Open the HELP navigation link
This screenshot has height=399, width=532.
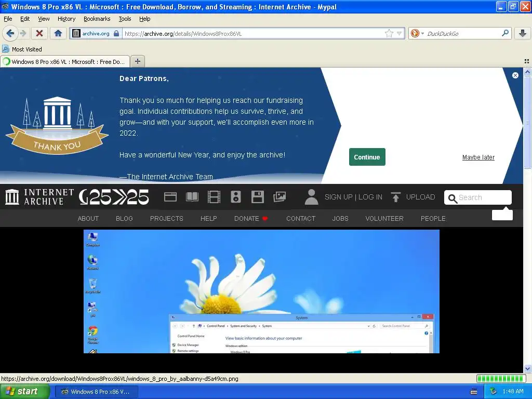click(x=209, y=219)
